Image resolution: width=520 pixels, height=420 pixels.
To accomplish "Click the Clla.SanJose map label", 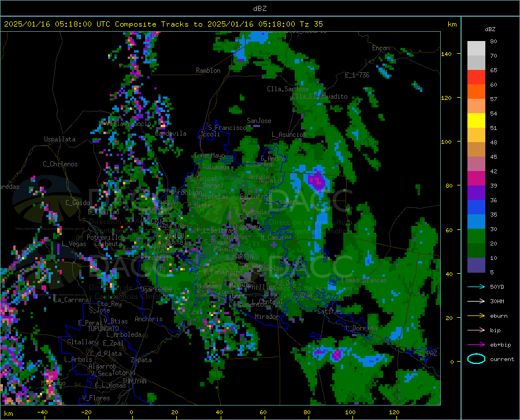I will pyautogui.click(x=288, y=89).
